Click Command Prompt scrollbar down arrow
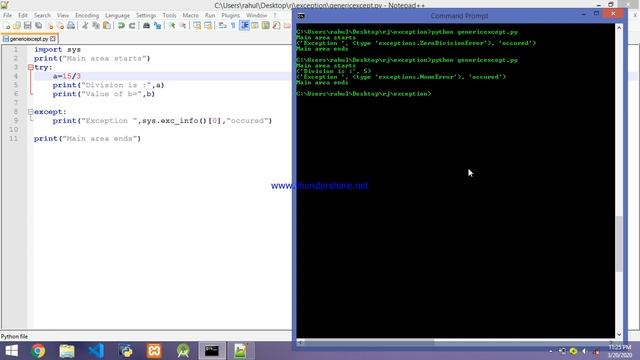640x360 pixels. coord(619,334)
